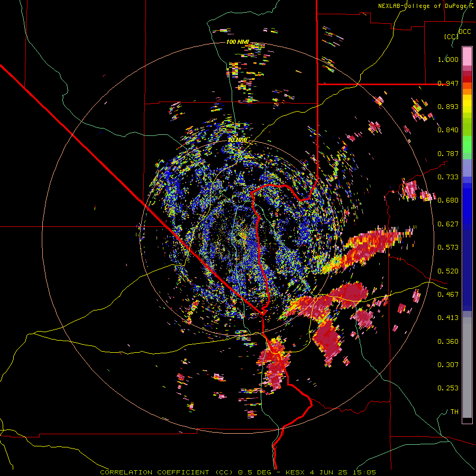This screenshot has height=476, width=476.
Task: Click the KESX station identifier
Action: click(295, 472)
